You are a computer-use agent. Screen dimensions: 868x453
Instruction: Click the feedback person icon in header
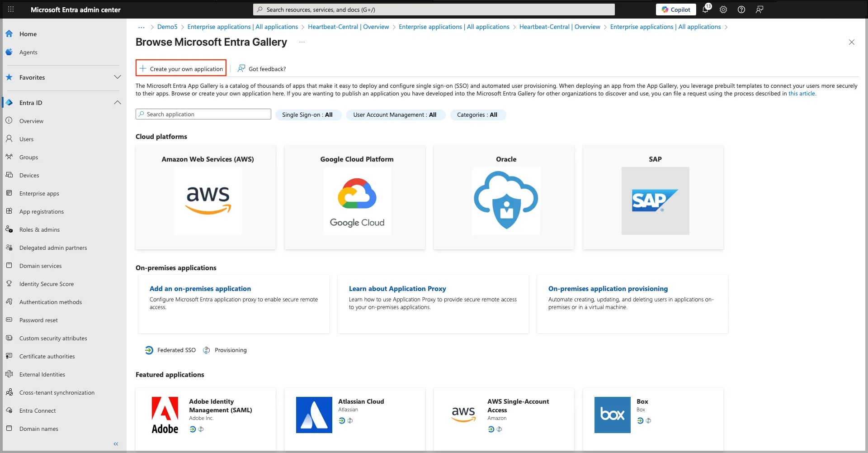[x=759, y=10]
